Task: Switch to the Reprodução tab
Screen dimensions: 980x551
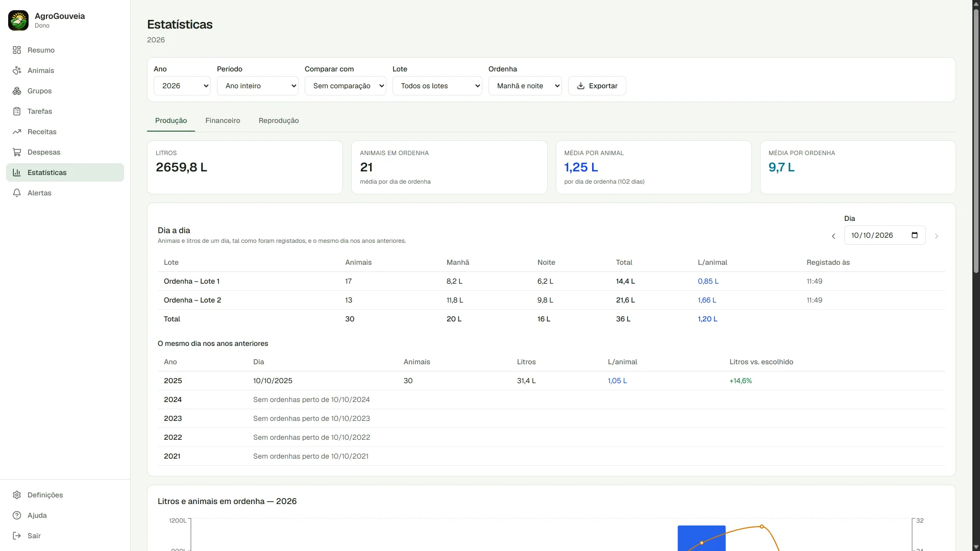Action: (279, 120)
